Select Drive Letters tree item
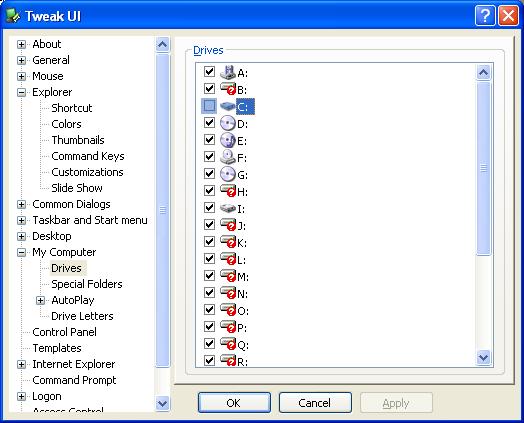 (x=82, y=316)
